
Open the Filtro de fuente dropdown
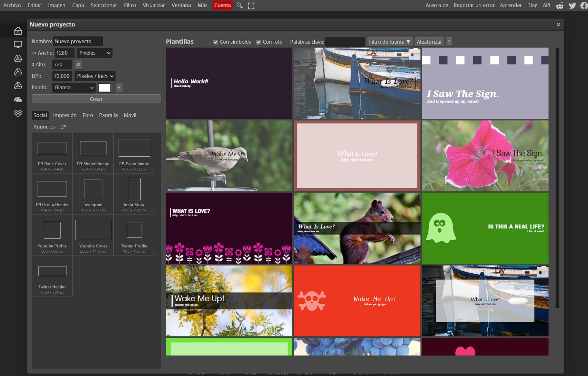coord(389,42)
